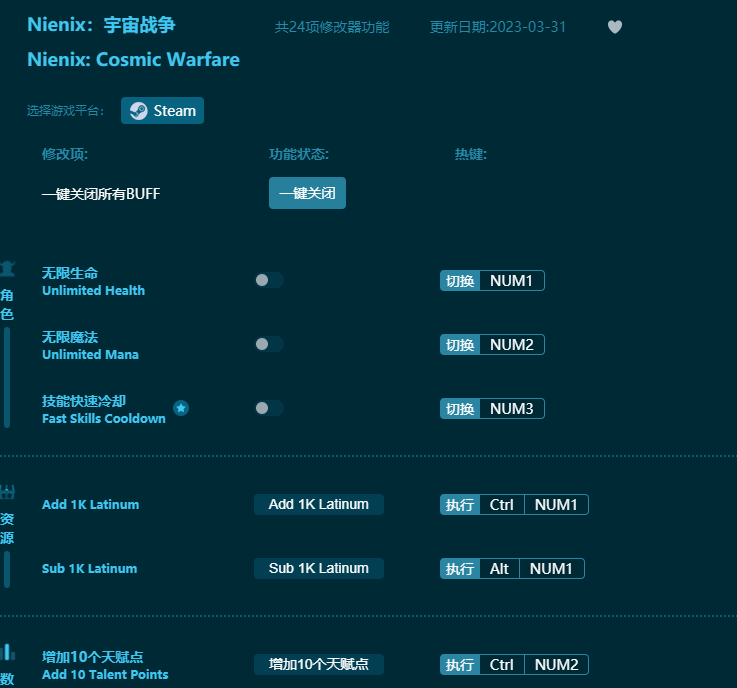Click the Sub 1K Latinum button
This screenshot has width=737, height=688.
pos(319,568)
